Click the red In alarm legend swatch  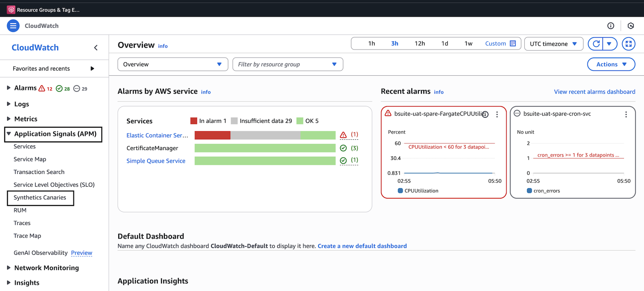click(x=193, y=121)
